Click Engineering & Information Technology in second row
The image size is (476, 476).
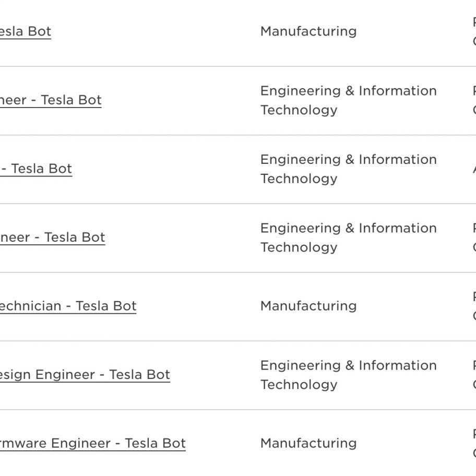[349, 100]
